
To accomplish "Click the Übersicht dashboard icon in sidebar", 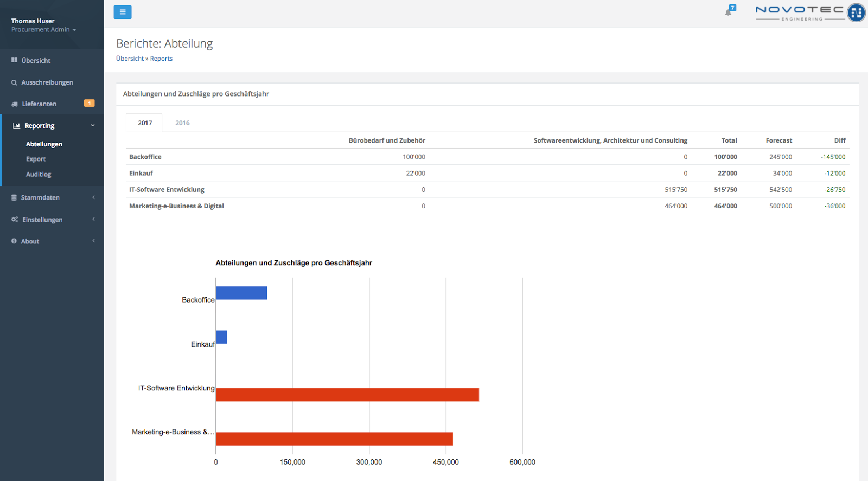I will [x=14, y=60].
